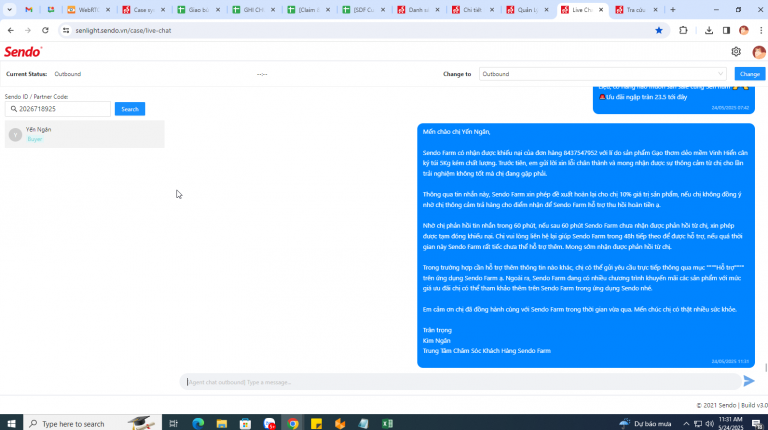Open Chrome profile avatar
The width and height of the screenshot is (768, 430).
[744, 30]
